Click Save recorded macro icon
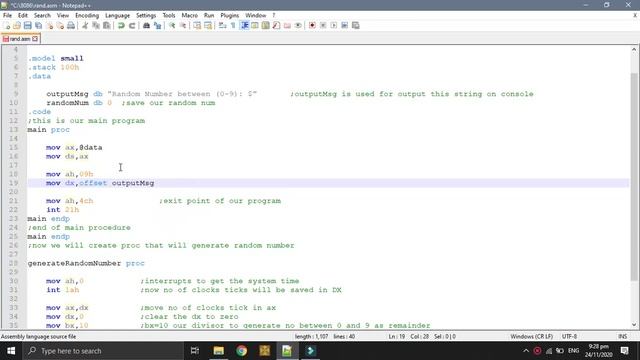Image resolution: width=640 pixels, height=360 pixels. tap(356, 26)
